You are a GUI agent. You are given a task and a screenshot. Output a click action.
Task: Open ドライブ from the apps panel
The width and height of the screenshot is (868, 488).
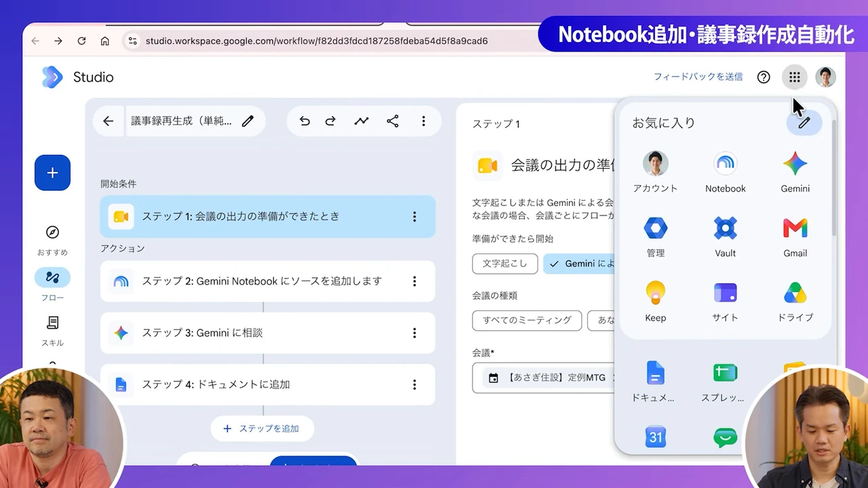[795, 302]
